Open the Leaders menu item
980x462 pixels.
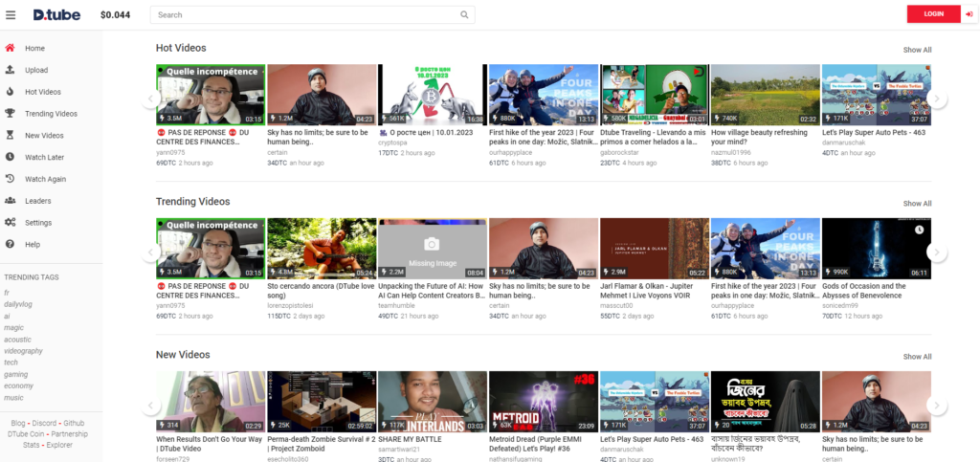[38, 201]
